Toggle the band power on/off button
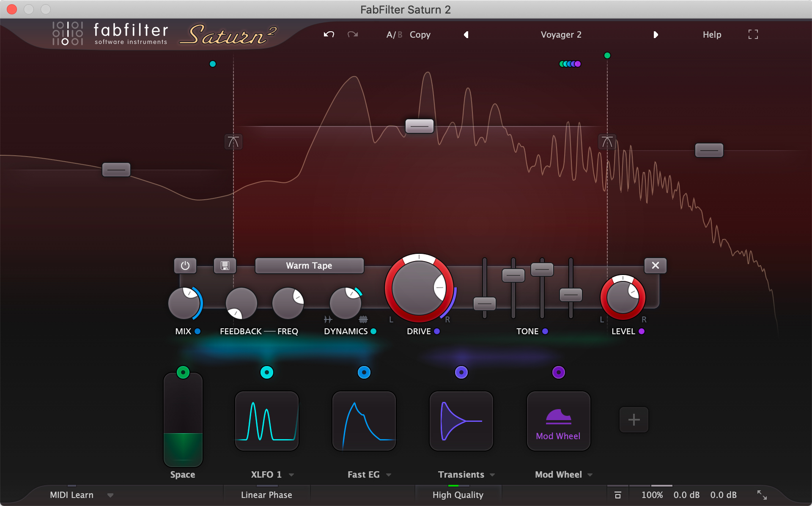The image size is (812, 506). pyautogui.click(x=185, y=267)
